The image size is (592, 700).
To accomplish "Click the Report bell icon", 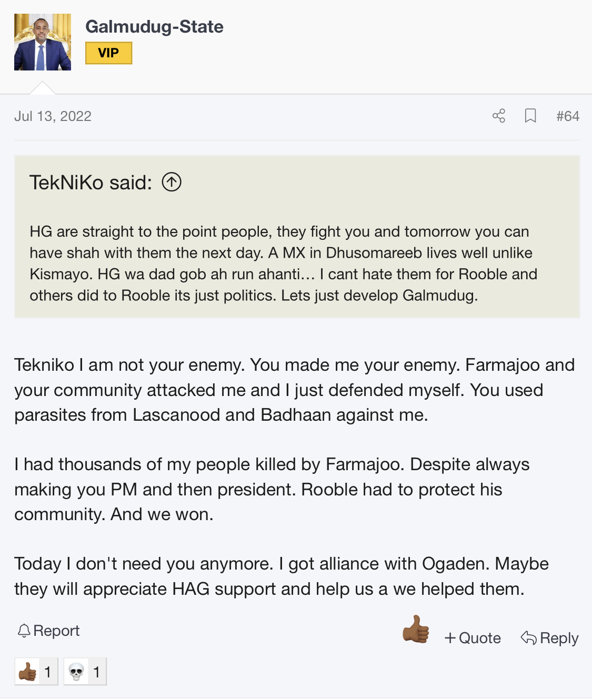I will click(24, 631).
